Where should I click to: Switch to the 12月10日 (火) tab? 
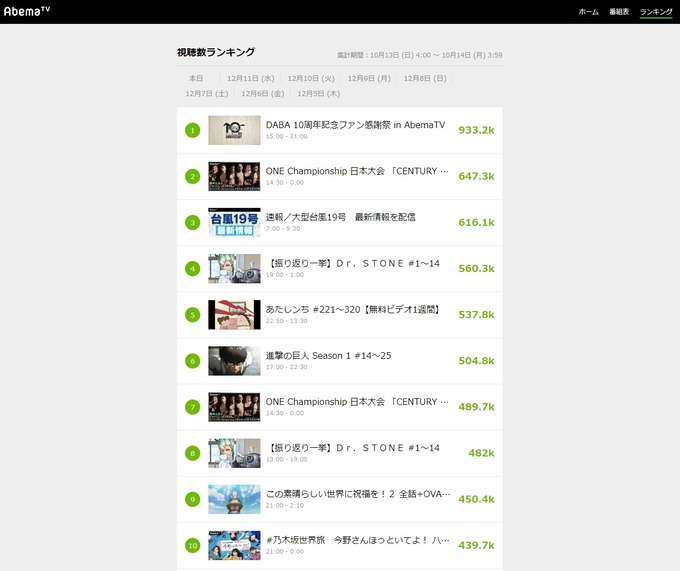tap(311, 78)
